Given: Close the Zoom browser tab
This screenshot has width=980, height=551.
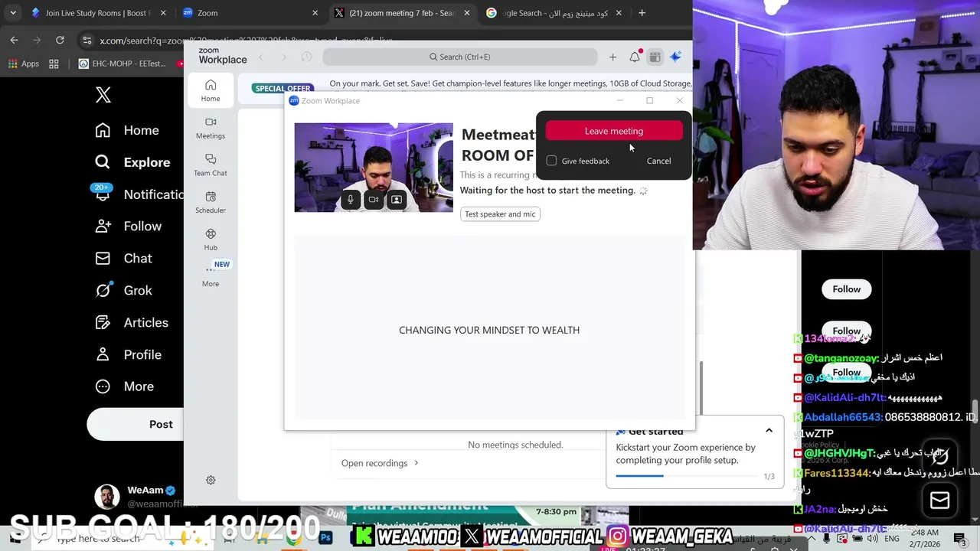Looking at the screenshot, I should pos(315,13).
